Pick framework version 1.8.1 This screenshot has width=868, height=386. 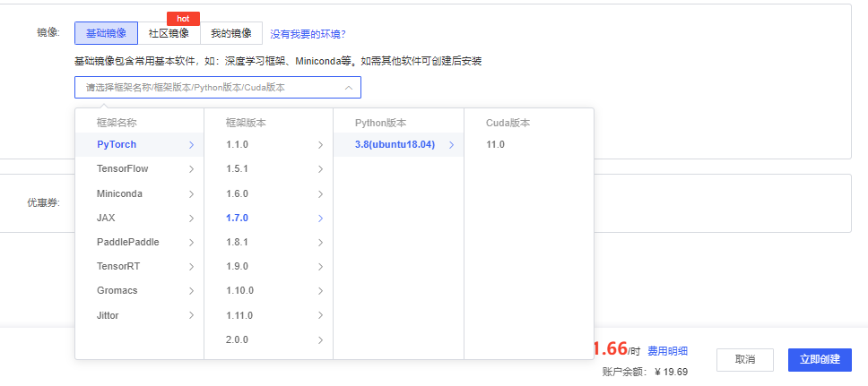pyautogui.click(x=268, y=242)
